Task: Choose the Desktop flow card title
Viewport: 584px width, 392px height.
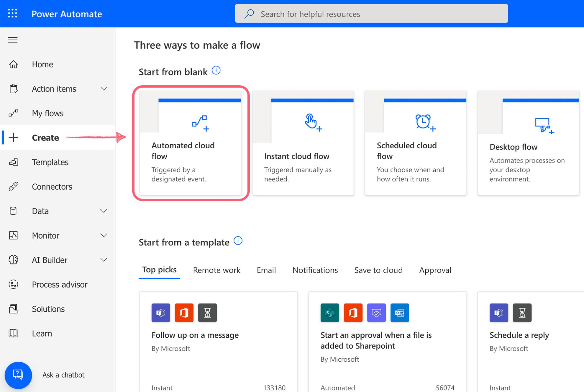Action: click(x=514, y=147)
